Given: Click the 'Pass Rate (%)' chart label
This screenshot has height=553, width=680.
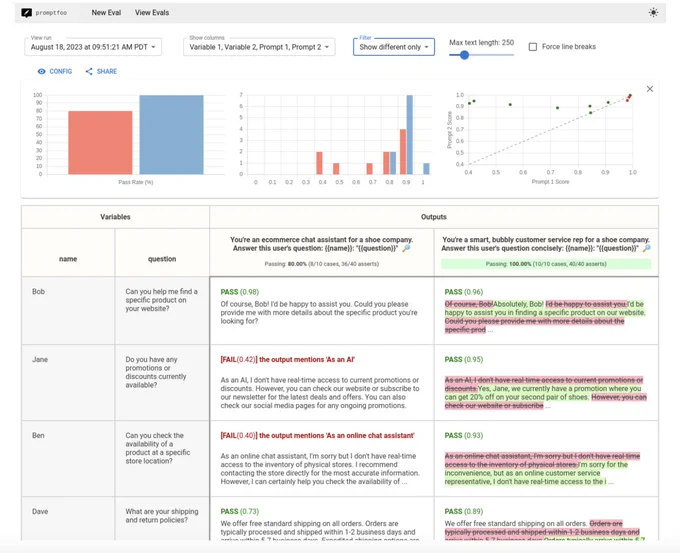Looking at the screenshot, I should point(136,182).
